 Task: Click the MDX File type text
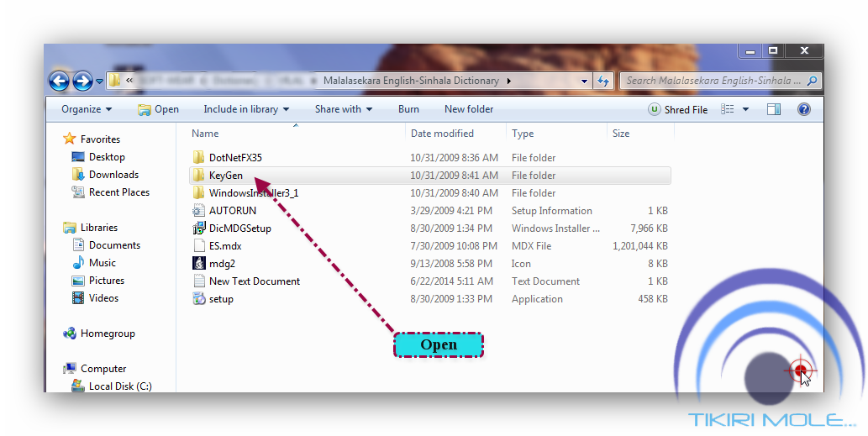point(531,245)
